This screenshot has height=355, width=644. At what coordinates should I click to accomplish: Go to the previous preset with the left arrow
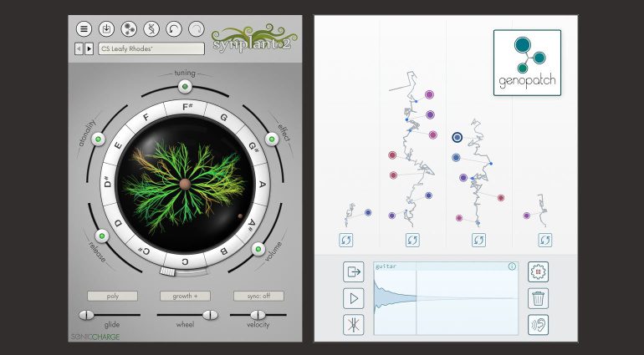click(x=80, y=49)
